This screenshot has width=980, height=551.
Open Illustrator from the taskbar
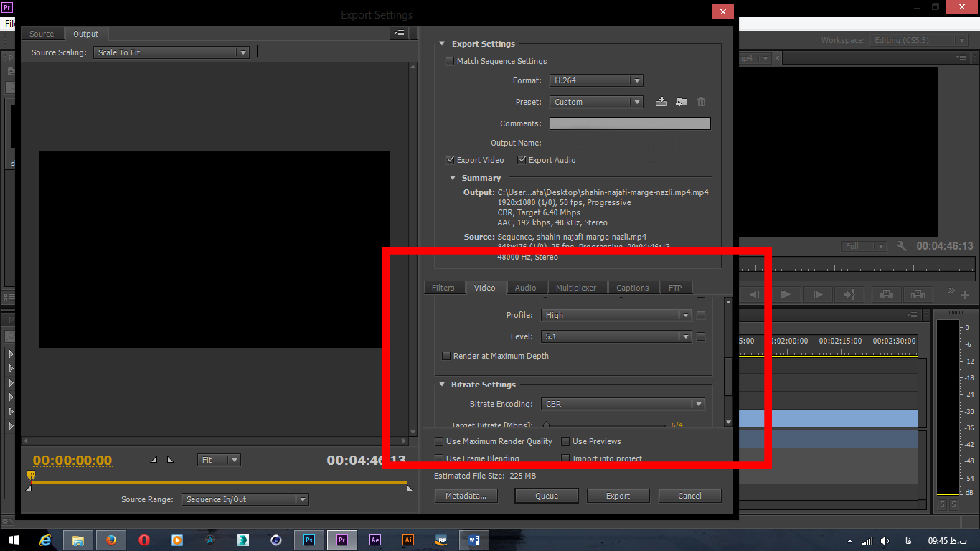coord(408,540)
